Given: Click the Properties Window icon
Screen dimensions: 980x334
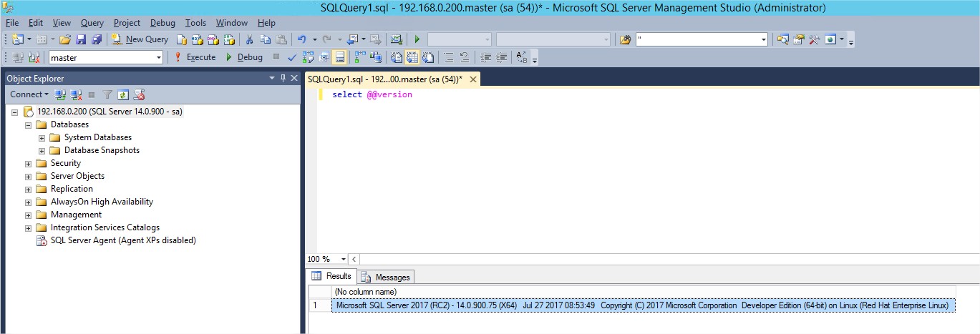Looking at the screenshot, I should click(x=799, y=39).
